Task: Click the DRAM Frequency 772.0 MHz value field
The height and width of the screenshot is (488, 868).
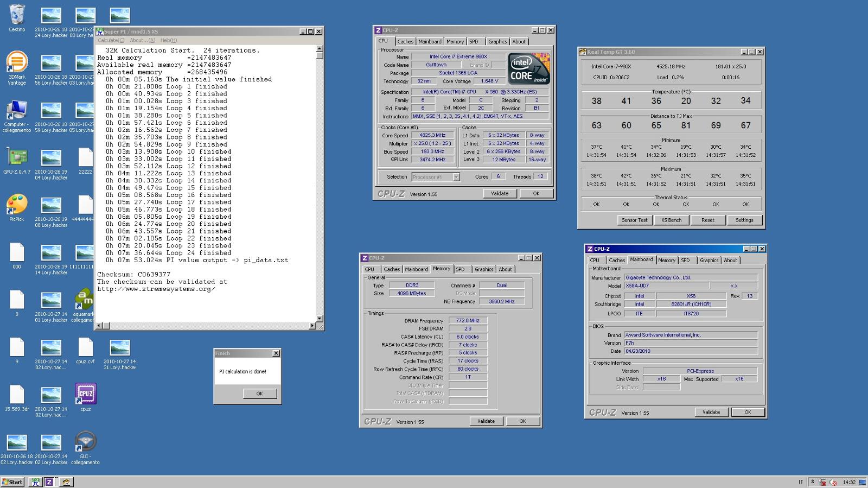Action: click(x=468, y=321)
